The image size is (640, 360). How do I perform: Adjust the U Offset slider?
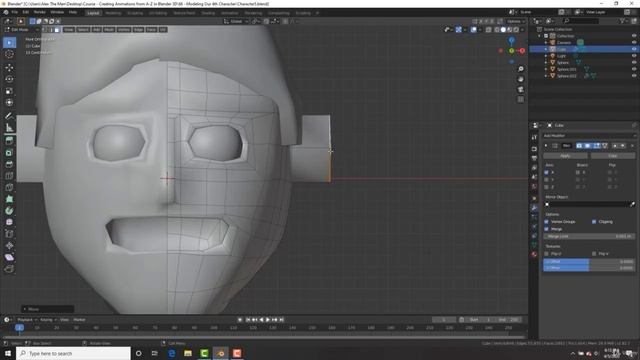click(x=589, y=261)
